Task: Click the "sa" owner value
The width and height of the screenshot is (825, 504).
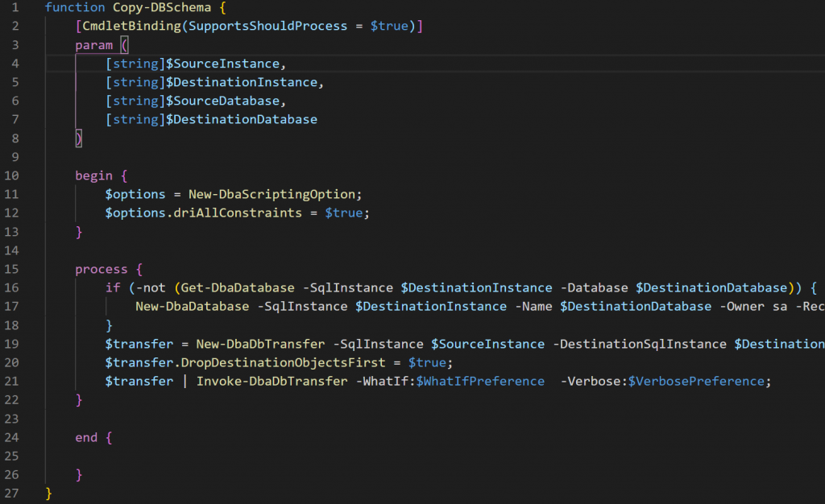Action: pyautogui.click(x=780, y=306)
